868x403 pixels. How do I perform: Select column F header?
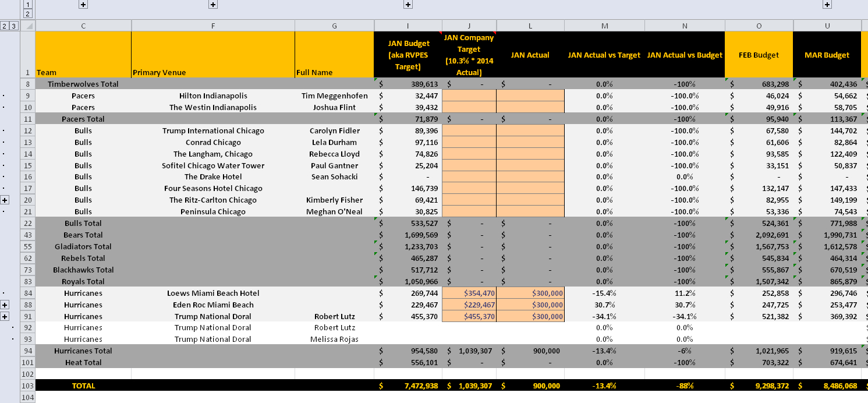point(213,26)
